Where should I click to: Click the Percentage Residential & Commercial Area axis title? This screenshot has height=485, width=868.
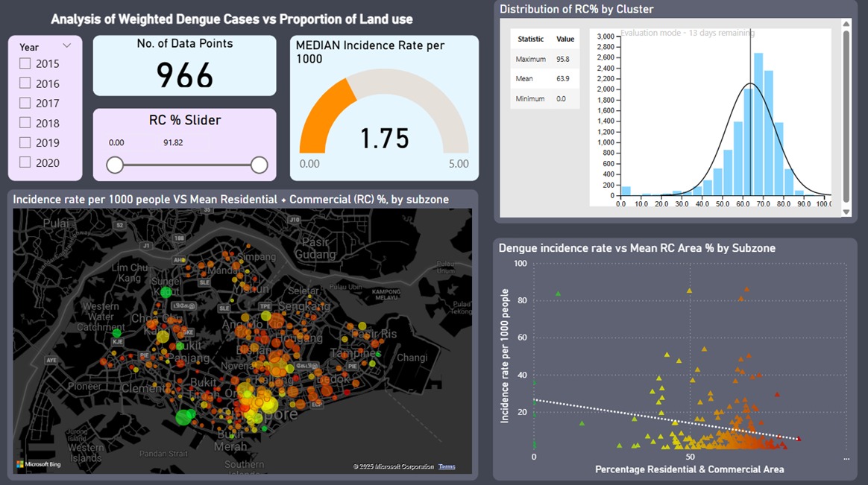tap(689, 469)
